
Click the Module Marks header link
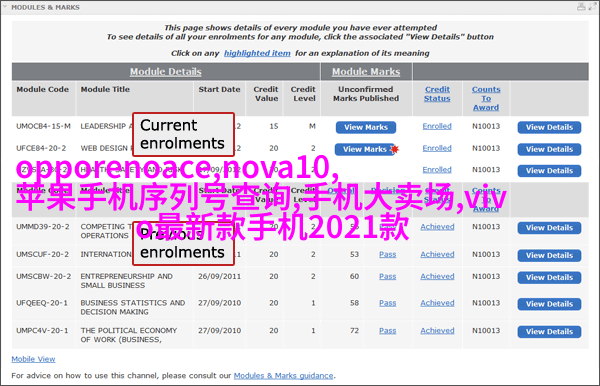[366, 72]
